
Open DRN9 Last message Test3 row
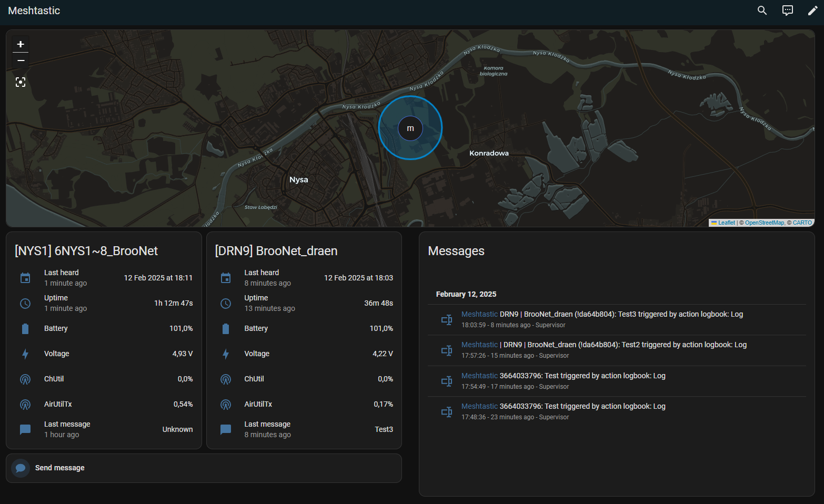click(x=304, y=429)
